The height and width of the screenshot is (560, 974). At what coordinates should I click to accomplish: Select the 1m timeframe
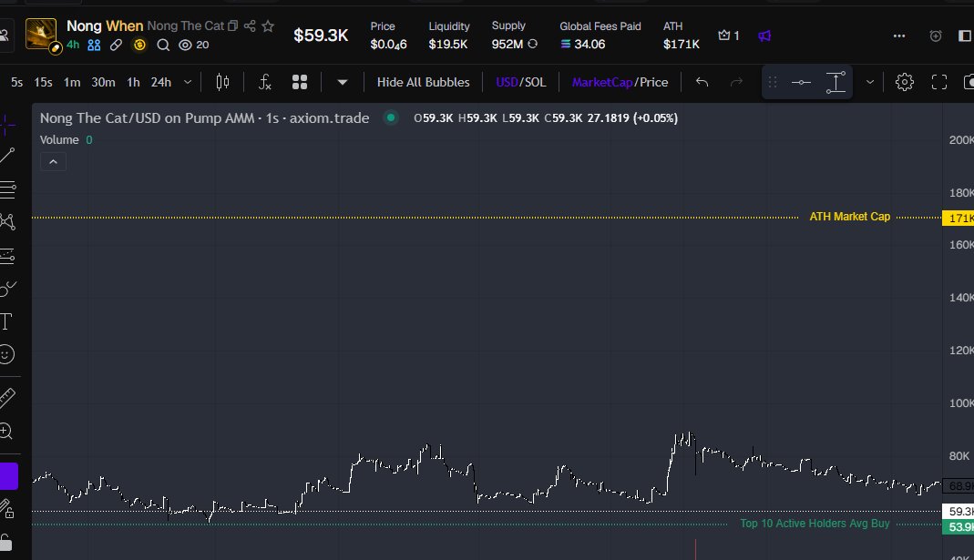[x=72, y=82]
